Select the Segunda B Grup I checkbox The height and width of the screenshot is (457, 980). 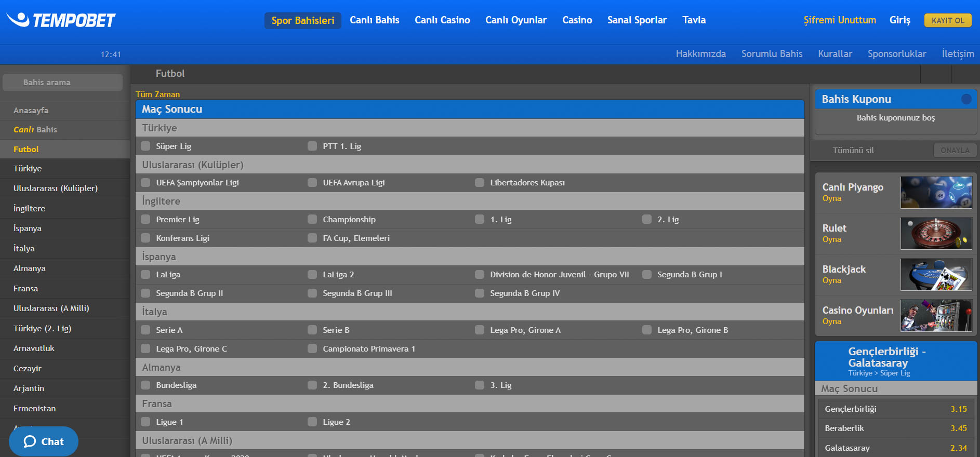647,274
